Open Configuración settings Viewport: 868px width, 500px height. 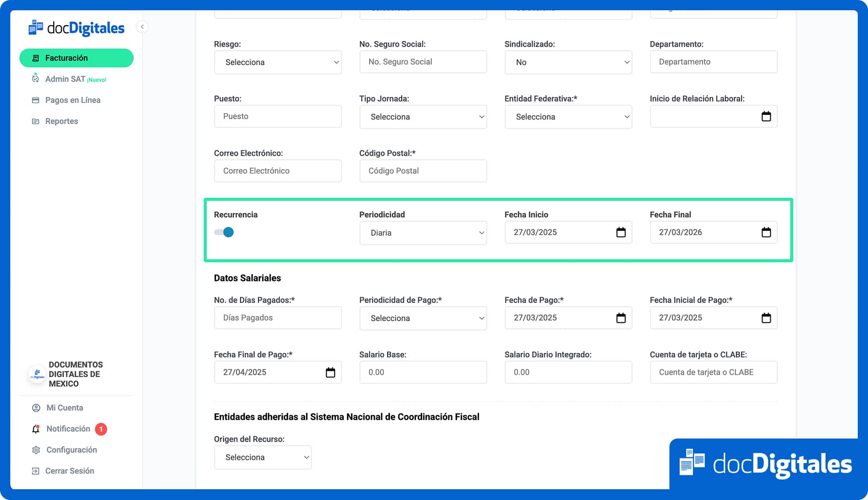pyautogui.click(x=72, y=450)
